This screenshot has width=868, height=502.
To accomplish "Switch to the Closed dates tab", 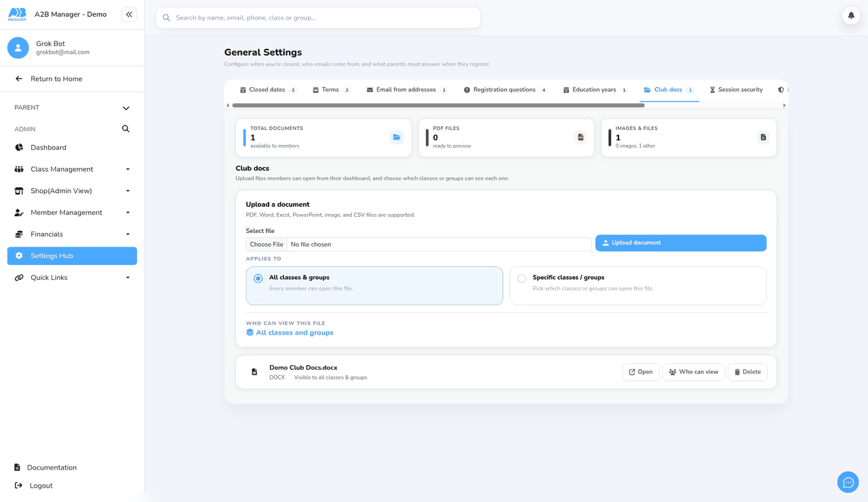I will click(269, 90).
